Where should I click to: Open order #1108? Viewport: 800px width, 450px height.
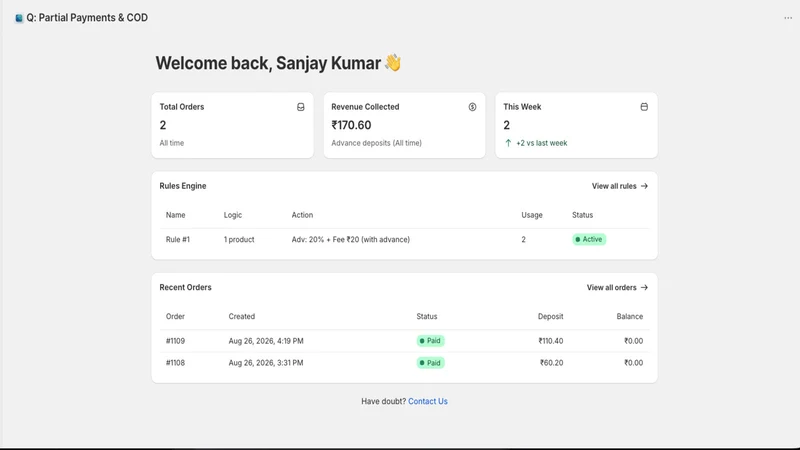coord(175,363)
